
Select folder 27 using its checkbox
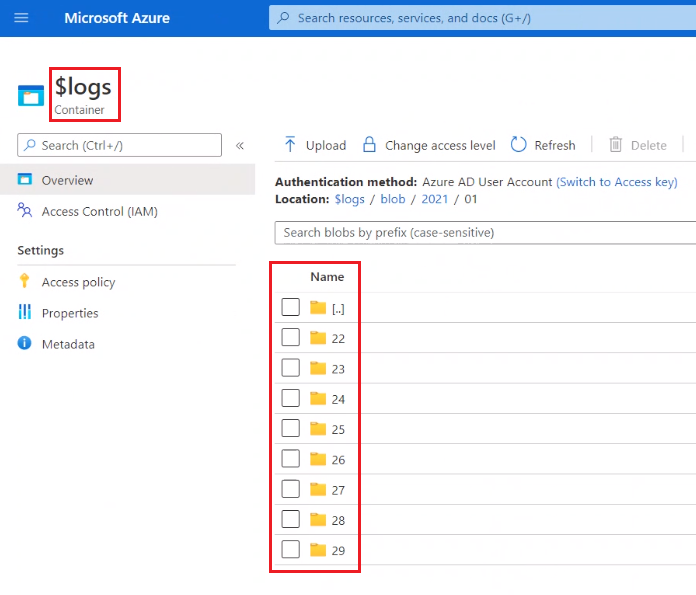290,489
